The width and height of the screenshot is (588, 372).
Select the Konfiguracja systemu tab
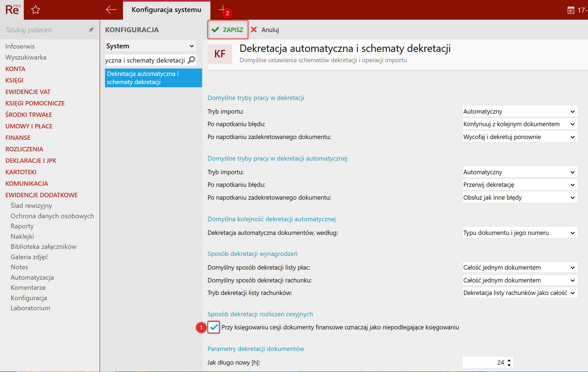166,10
